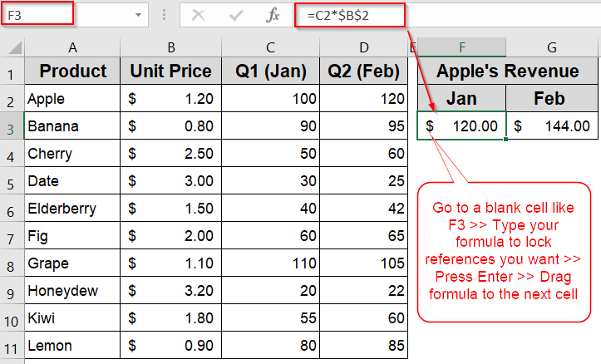The width and height of the screenshot is (601, 364).
Task: Select row 9 header
Action: 12,290
